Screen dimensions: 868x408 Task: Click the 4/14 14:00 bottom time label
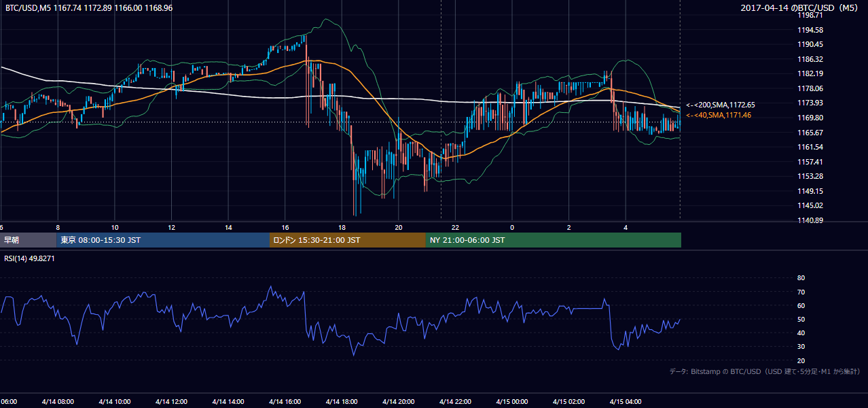pyautogui.click(x=228, y=402)
